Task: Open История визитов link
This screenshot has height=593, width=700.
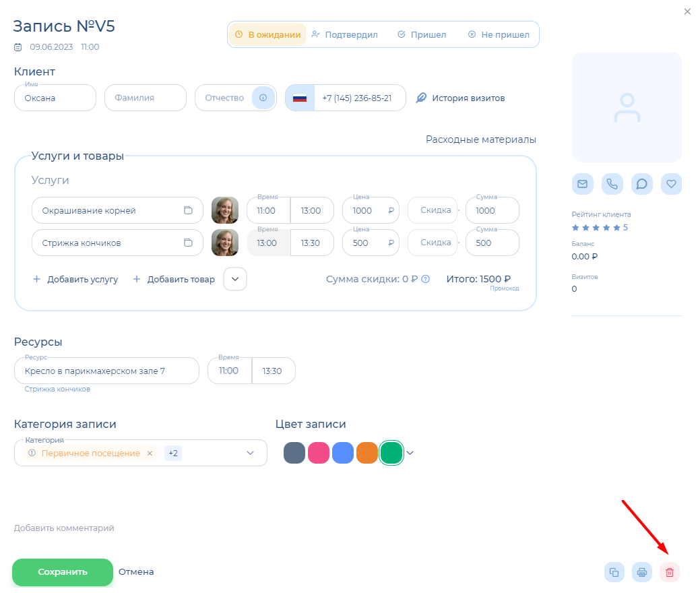Action: tap(461, 98)
